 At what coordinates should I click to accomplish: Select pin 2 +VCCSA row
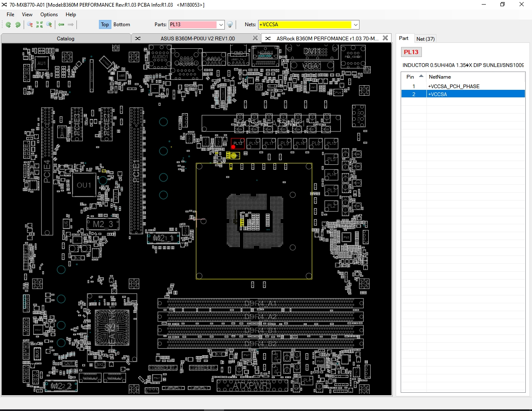[x=463, y=94]
